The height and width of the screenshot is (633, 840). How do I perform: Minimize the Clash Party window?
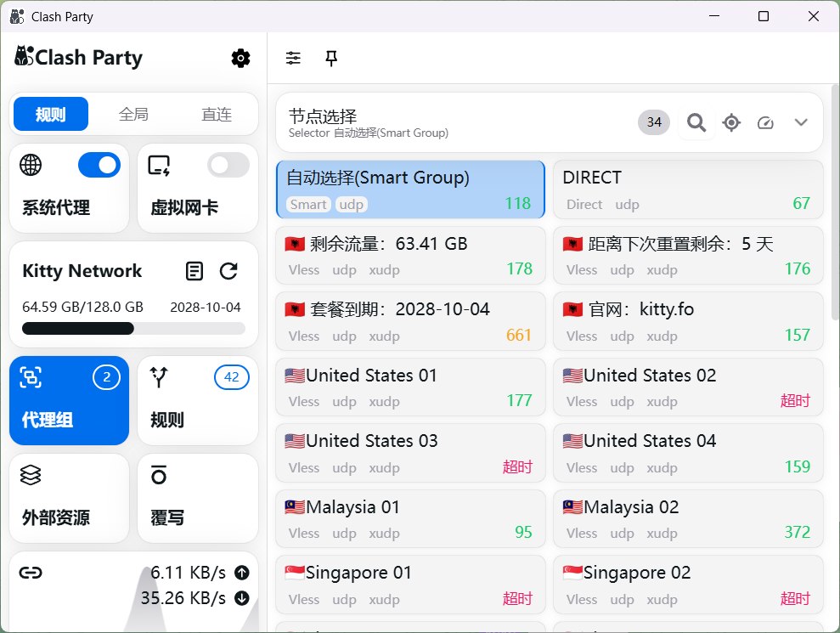point(714,16)
